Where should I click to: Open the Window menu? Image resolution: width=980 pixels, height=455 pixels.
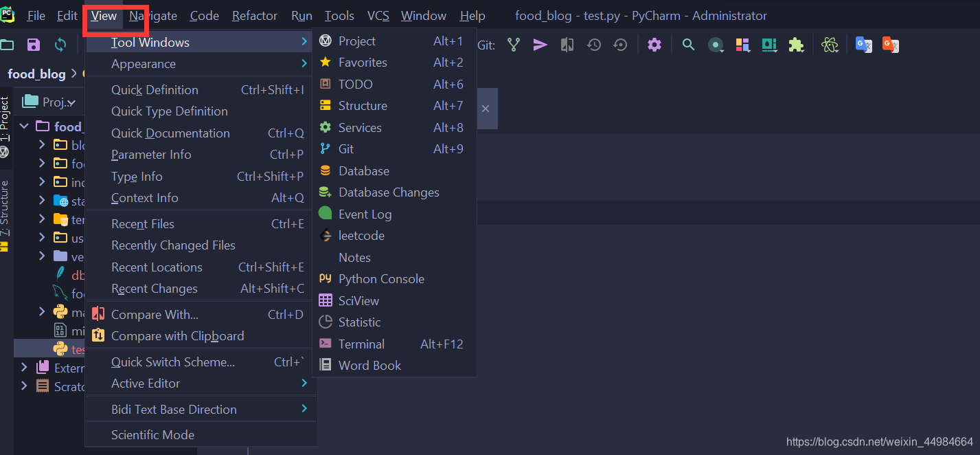click(x=424, y=15)
